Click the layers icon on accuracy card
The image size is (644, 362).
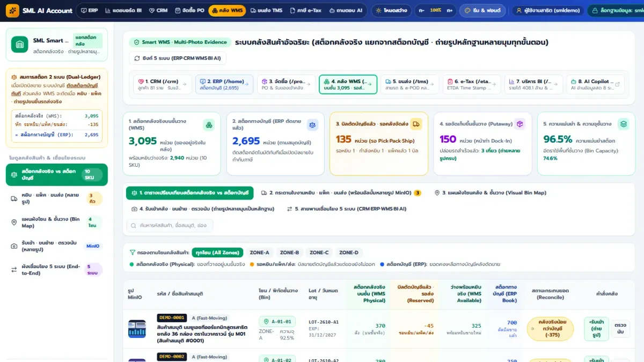click(623, 124)
